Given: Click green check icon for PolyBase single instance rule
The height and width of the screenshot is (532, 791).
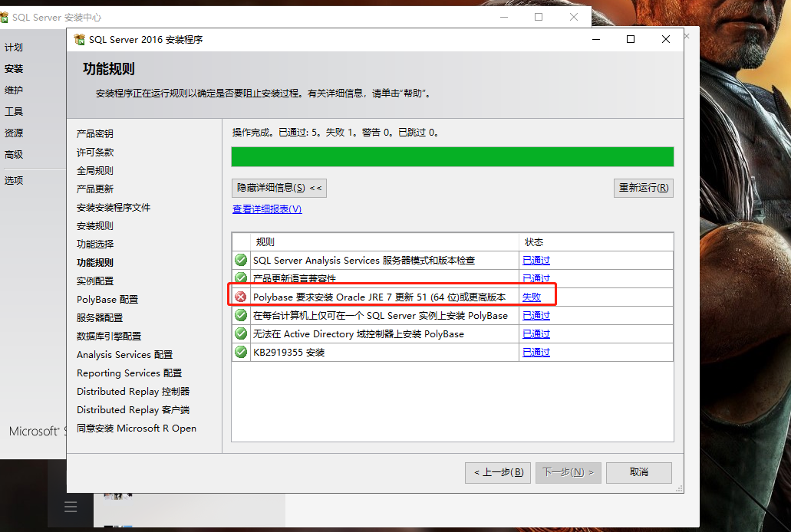Looking at the screenshot, I should click(x=241, y=315).
